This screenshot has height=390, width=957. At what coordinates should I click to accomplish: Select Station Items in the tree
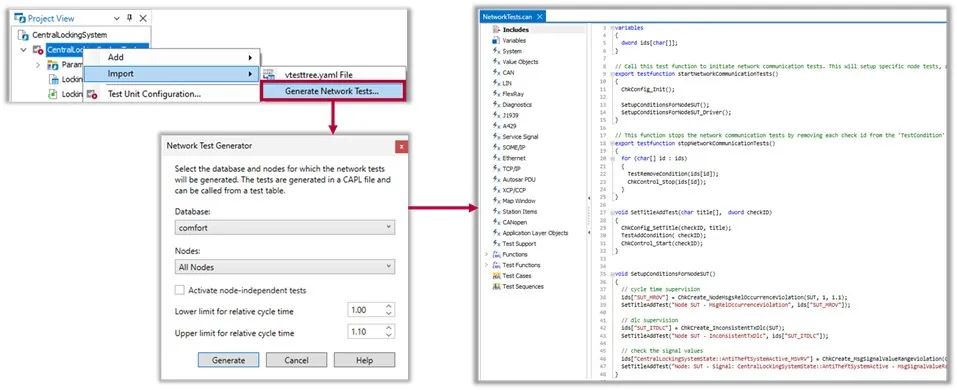[519, 211]
